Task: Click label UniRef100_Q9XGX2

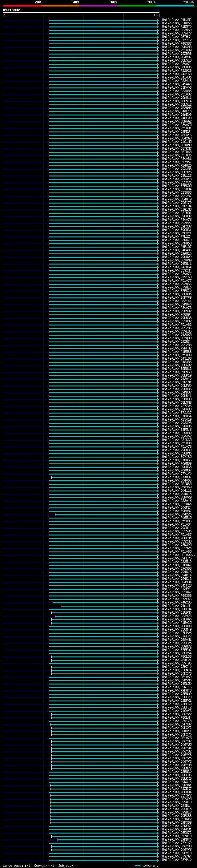Action: [x=176, y=819]
